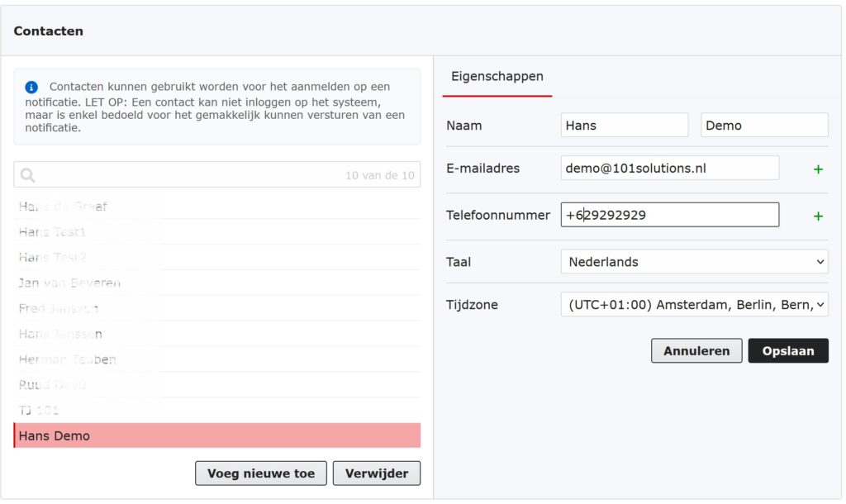Choose Herman Tauben from the contact list

point(68,359)
